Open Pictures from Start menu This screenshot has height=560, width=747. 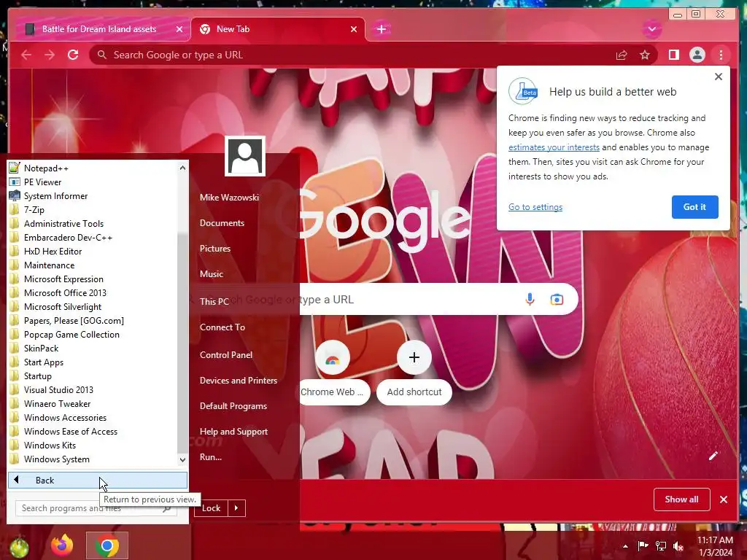[215, 249]
